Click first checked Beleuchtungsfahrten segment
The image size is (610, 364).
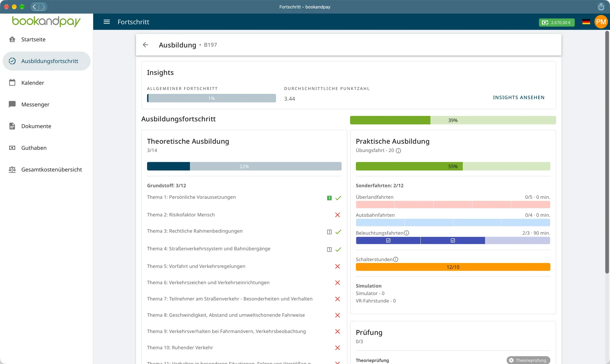point(388,240)
